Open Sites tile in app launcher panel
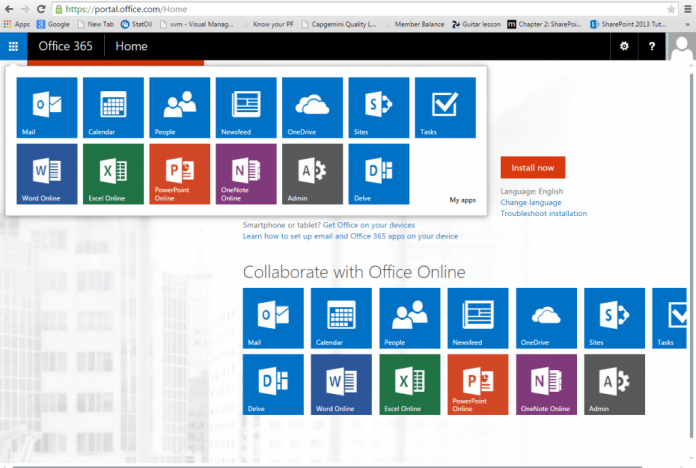 point(379,107)
